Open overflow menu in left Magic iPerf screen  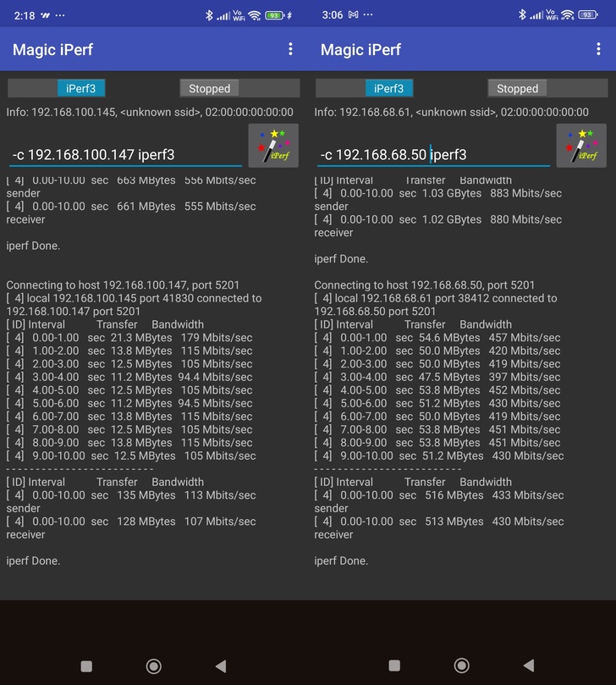(290, 49)
